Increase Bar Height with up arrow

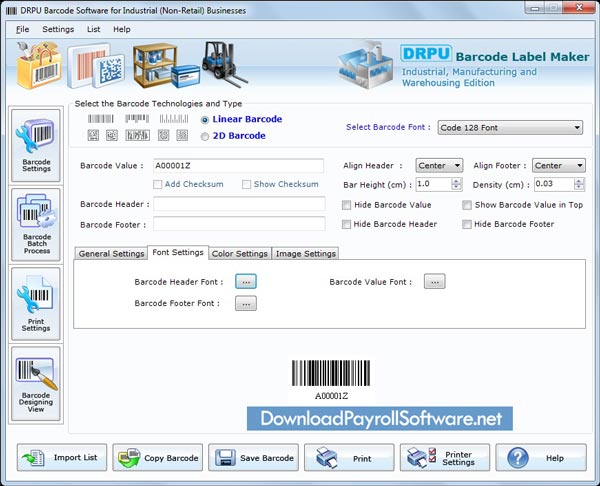click(456, 181)
